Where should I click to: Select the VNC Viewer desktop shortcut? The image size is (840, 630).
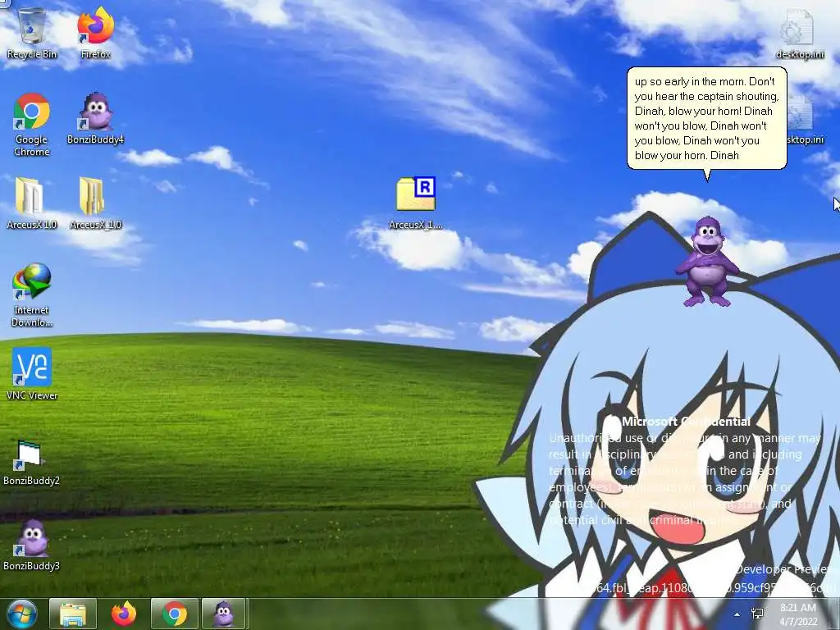[x=32, y=374]
